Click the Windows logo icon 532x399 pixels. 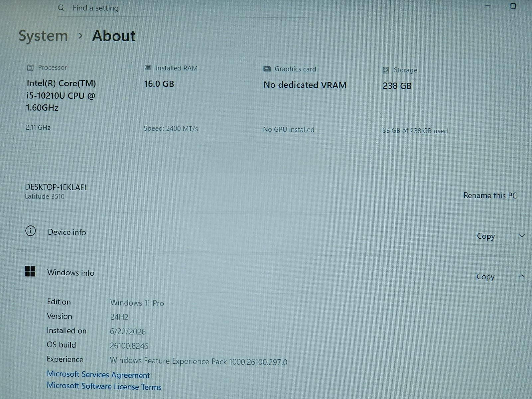30,271
